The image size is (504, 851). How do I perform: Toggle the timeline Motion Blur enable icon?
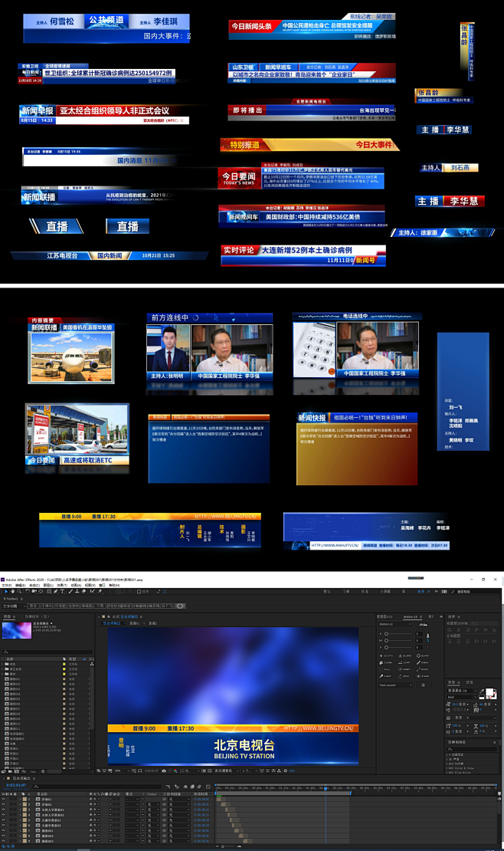click(199, 787)
